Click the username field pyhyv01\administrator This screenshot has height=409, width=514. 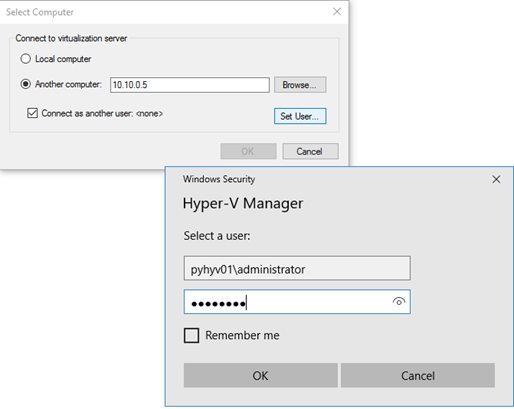[x=297, y=268]
